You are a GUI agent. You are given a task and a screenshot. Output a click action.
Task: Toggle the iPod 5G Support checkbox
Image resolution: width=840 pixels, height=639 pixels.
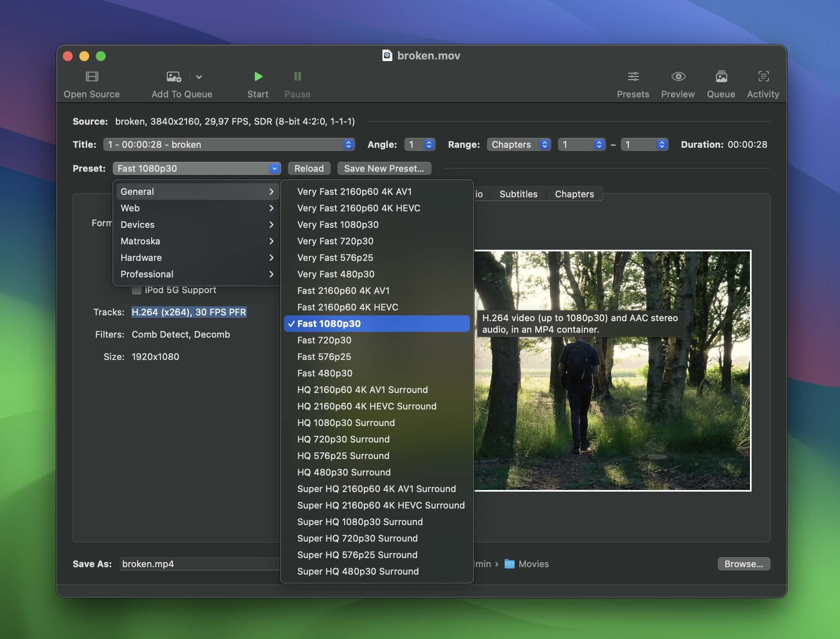tap(137, 290)
